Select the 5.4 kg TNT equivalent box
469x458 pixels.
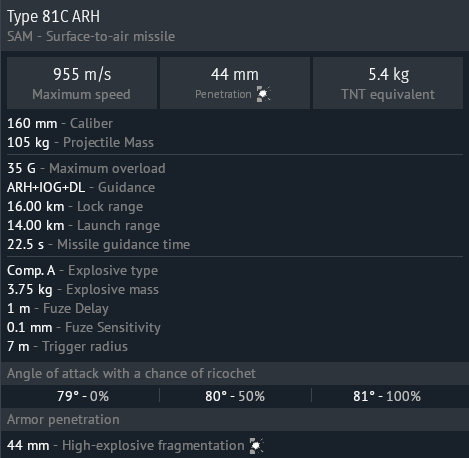pyautogui.click(x=388, y=83)
